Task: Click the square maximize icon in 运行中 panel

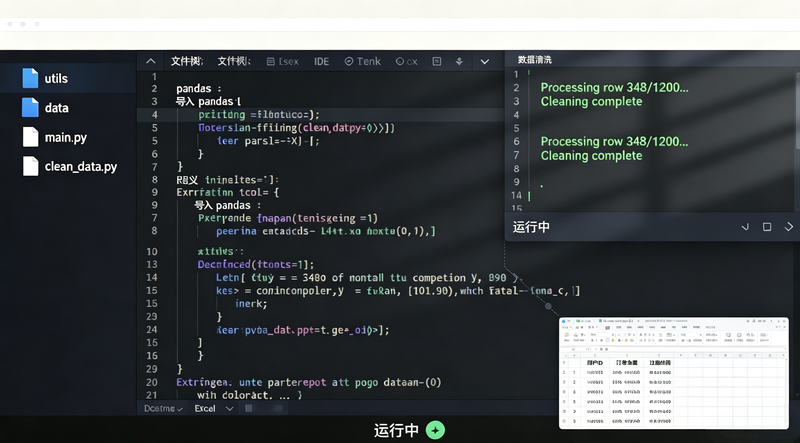Action: click(x=767, y=227)
